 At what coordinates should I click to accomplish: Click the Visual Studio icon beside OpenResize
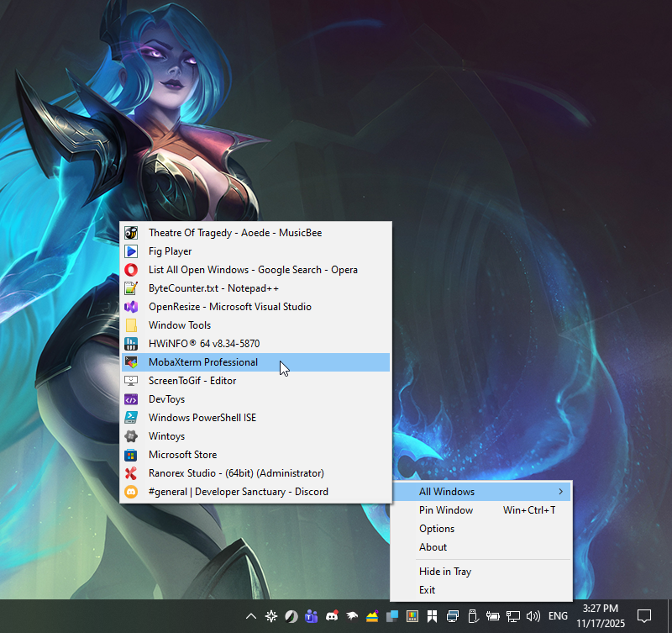click(x=131, y=307)
